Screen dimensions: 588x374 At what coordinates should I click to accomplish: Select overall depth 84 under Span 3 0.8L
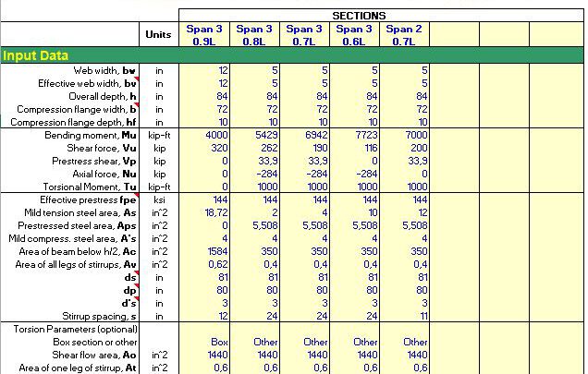coord(272,97)
